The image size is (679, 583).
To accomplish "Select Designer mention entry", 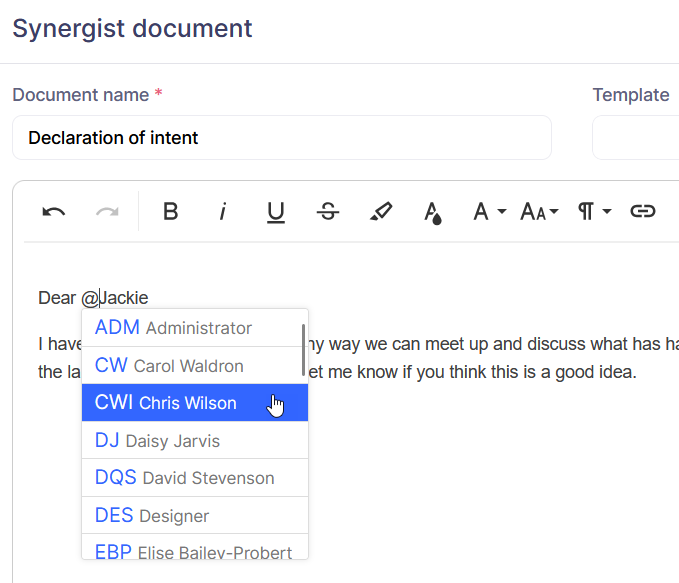I will (190, 516).
